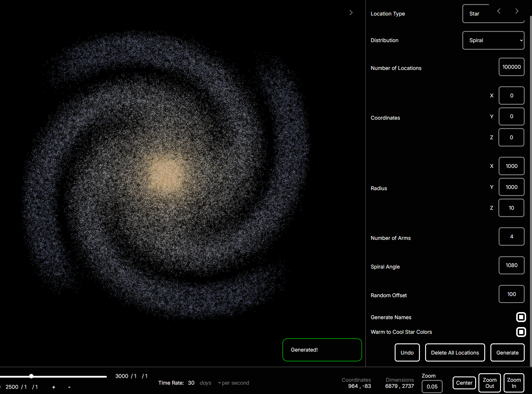Screen dimensions: 532x394
Task: Toggle Warm to Cool Star Colors checkbox
Action: [x=521, y=332]
